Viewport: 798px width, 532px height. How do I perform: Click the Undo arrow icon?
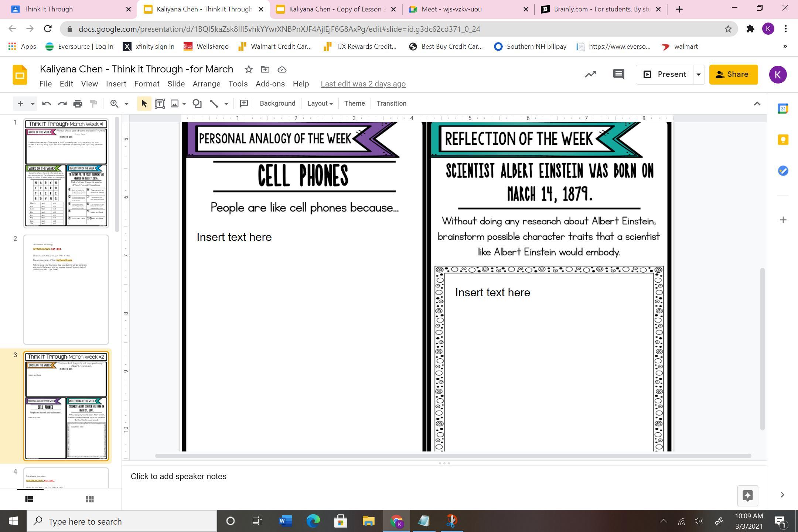(x=46, y=104)
